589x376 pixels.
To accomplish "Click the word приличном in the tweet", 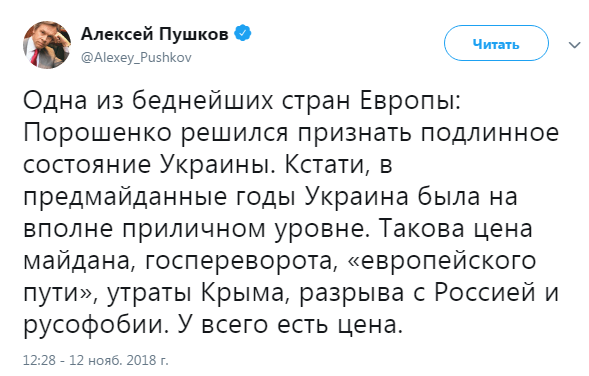I will [x=193, y=230].
